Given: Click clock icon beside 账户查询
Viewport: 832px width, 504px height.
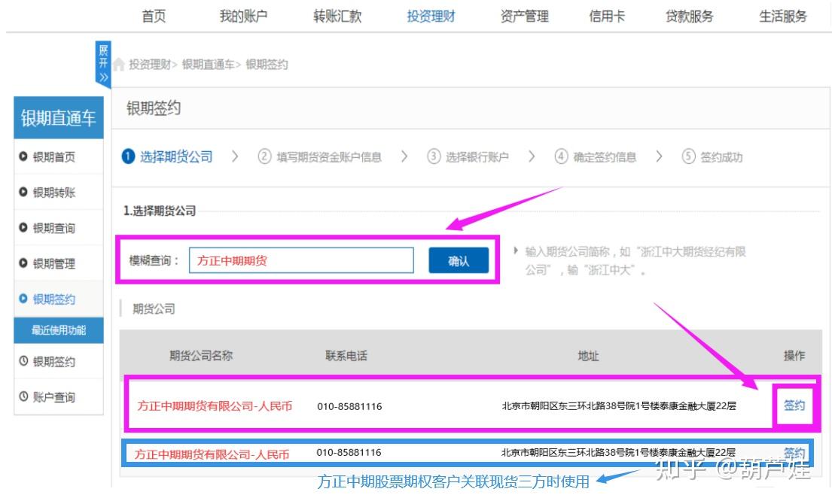Looking at the screenshot, I should pyautogui.click(x=23, y=396).
